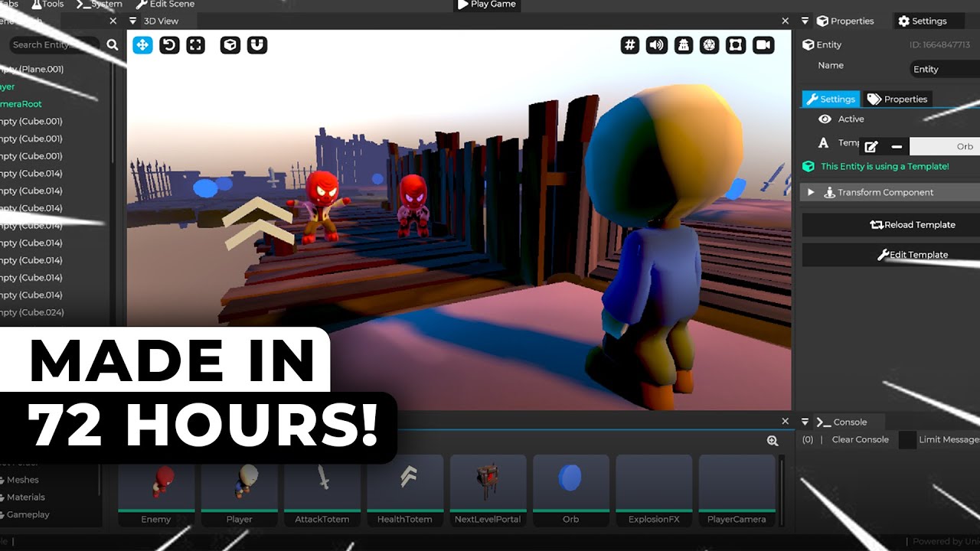The image size is (980, 551).
Task: Click the cube icon in the viewport toolbar
Action: (230, 45)
